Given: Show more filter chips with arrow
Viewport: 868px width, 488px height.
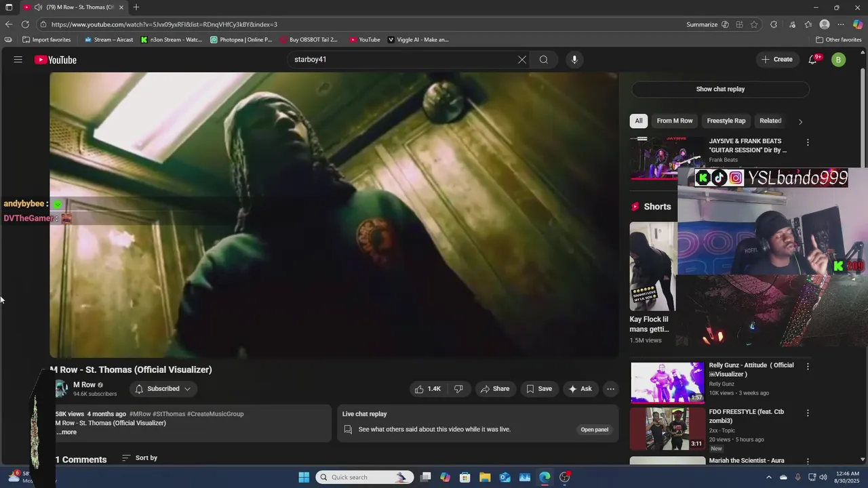Looking at the screenshot, I should pyautogui.click(x=800, y=121).
